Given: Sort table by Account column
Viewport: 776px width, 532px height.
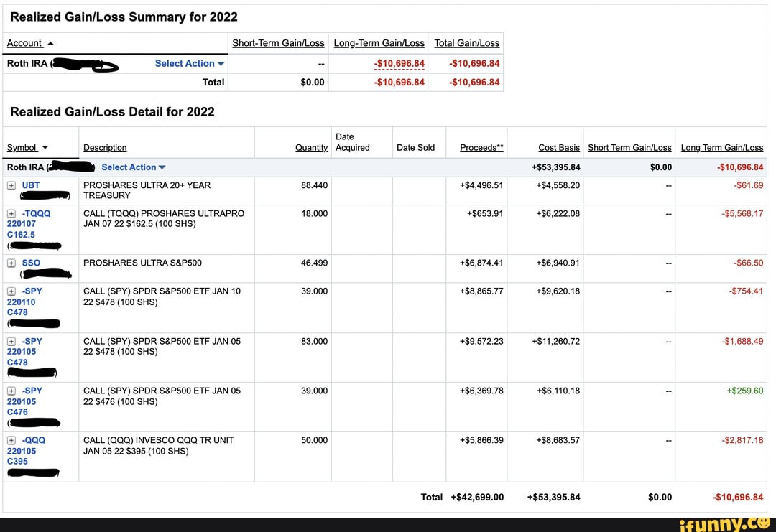Looking at the screenshot, I should click(x=27, y=44).
